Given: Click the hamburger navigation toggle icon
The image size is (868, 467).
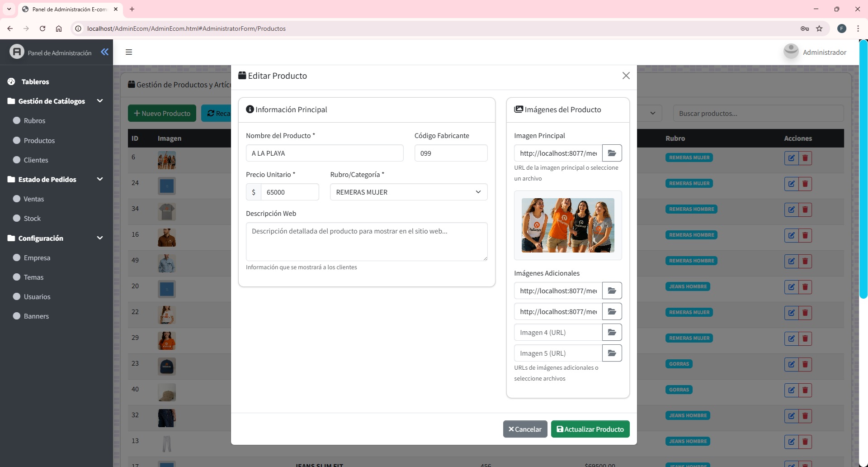Looking at the screenshot, I should (129, 52).
